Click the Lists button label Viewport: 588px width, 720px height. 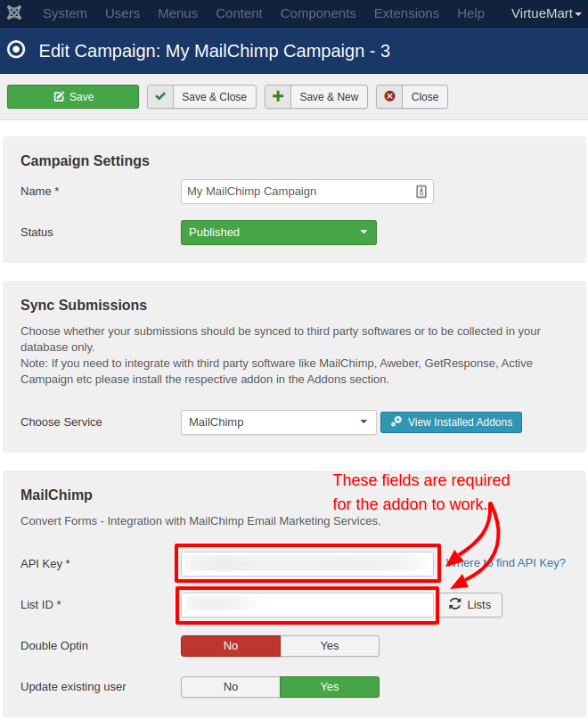[x=478, y=605]
